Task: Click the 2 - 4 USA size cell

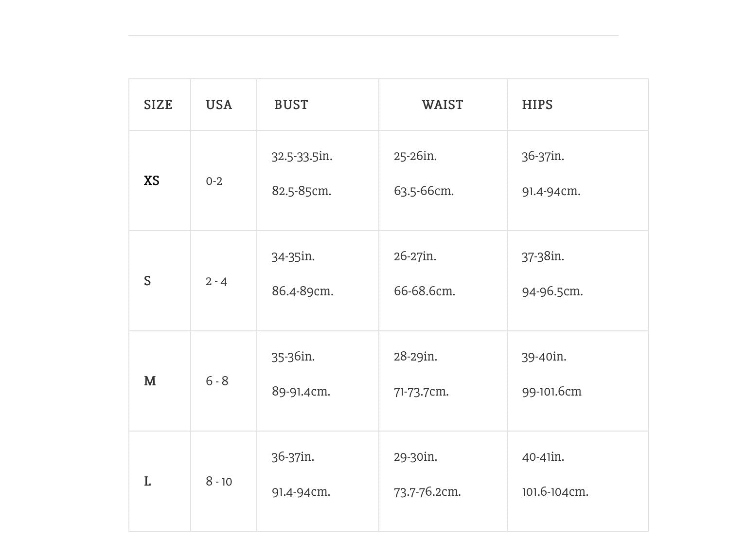Action: click(216, 281)
